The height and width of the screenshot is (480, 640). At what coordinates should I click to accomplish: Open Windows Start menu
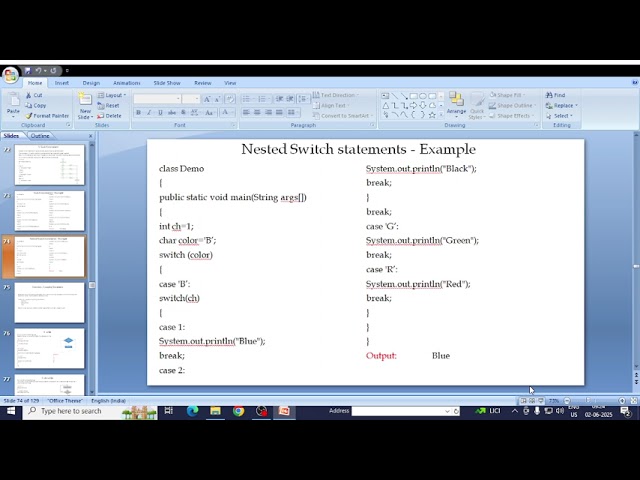point(11,411)
